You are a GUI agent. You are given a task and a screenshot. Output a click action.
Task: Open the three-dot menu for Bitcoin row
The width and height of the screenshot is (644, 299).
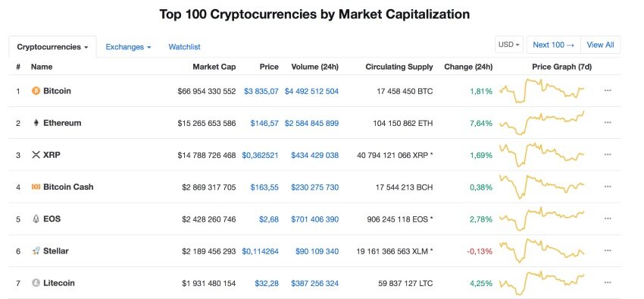pyautogui.click(x=608, y=90)
